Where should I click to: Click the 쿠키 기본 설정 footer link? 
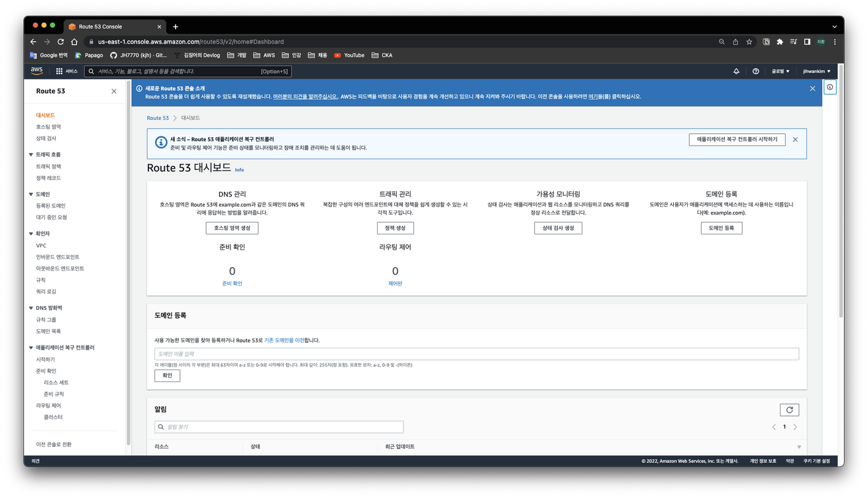(816, 461)
